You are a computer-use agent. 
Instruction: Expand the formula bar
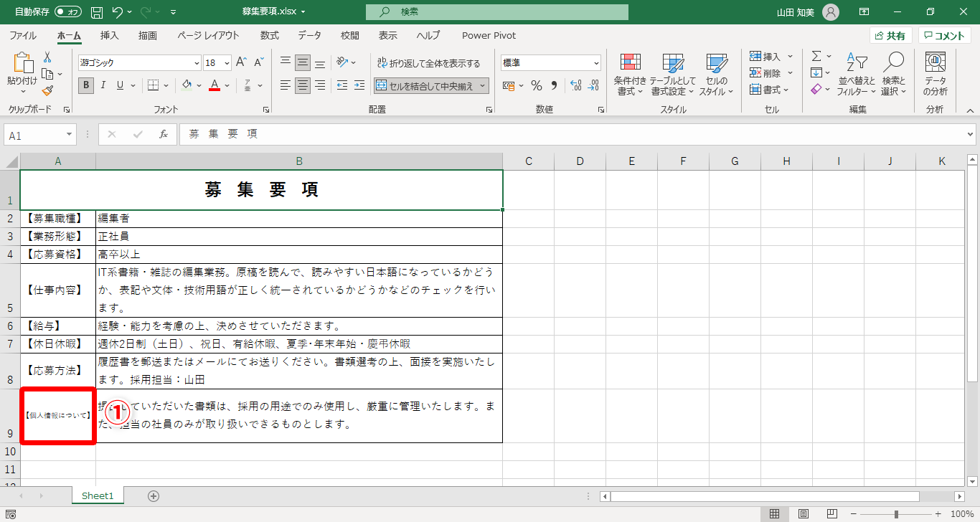click(x=971, y=134)
